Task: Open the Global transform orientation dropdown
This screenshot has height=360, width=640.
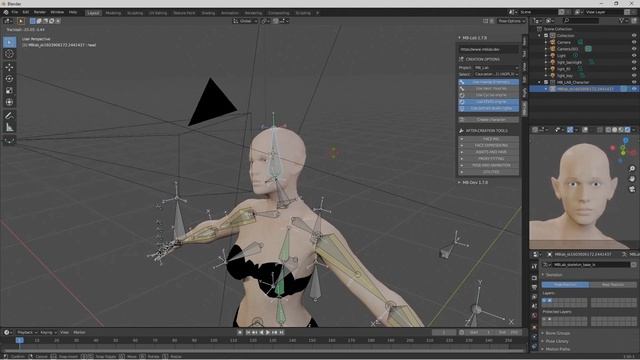Action: coord(245,21)
